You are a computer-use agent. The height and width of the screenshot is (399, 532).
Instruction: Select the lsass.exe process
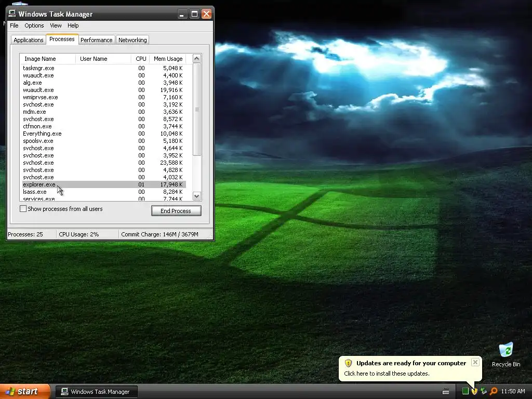point(104,192)
